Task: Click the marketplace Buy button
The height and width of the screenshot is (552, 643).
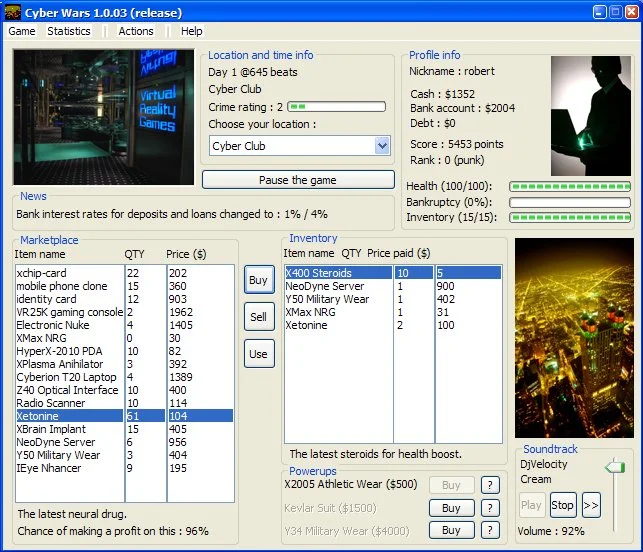Action: (x=259, y=280)
